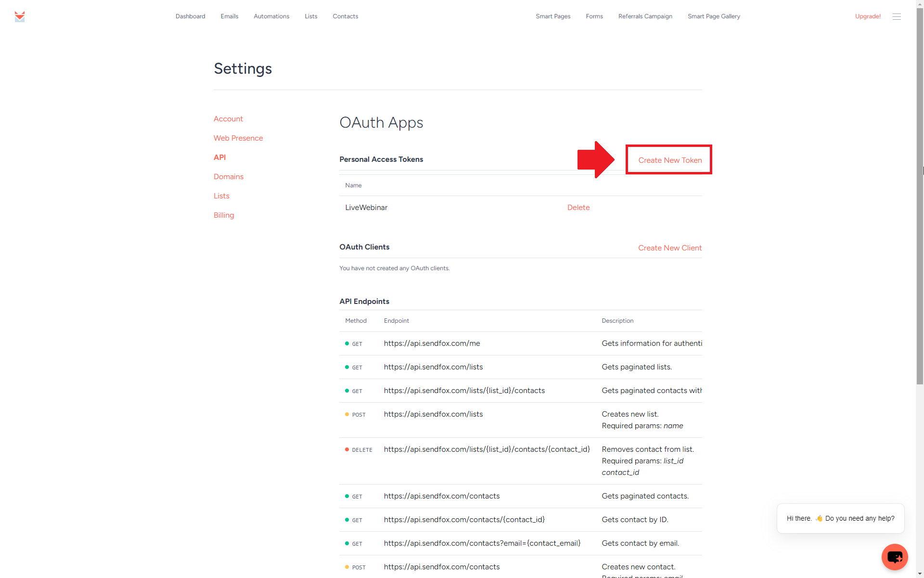Viewport: 924px width, 578px height.
Task: Open the hamburger menu icon
Action: point(897,16)
